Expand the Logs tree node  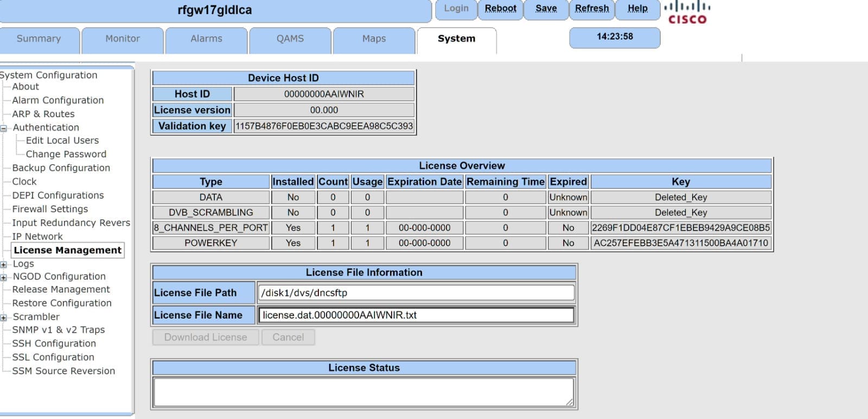point(4,265)
